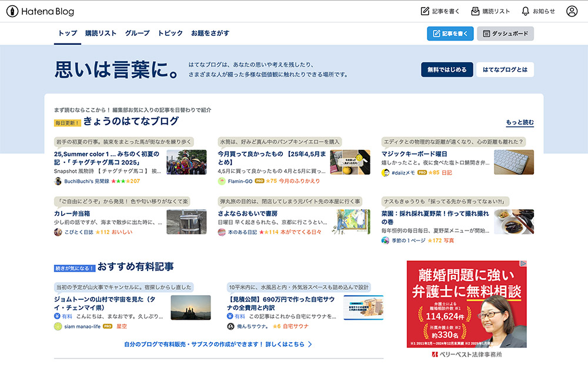
Task: Open the トピック tab
Action: tap(171, 34)
